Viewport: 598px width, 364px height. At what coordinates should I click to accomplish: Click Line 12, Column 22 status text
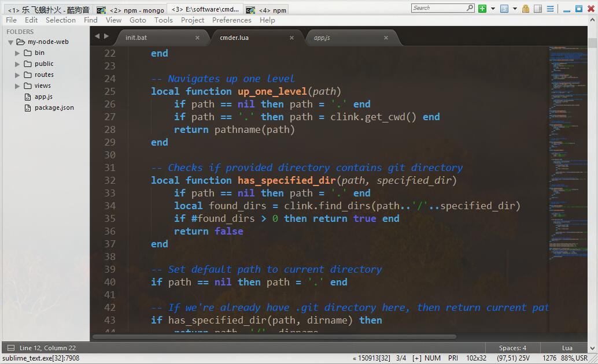coord(47,348)
